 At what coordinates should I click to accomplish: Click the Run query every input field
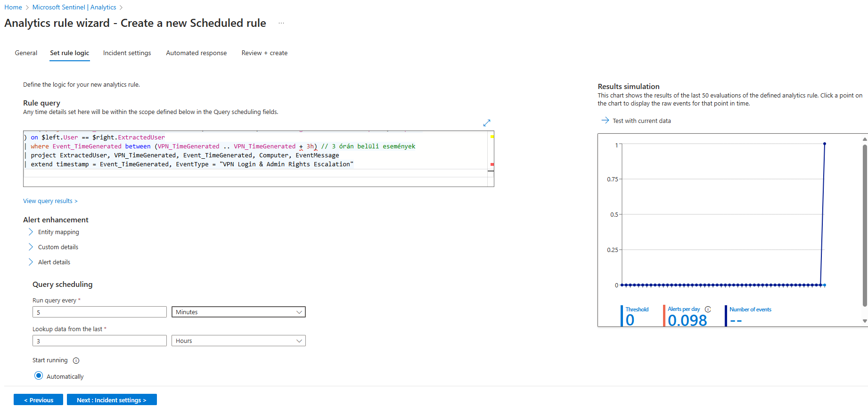(99, 312)
